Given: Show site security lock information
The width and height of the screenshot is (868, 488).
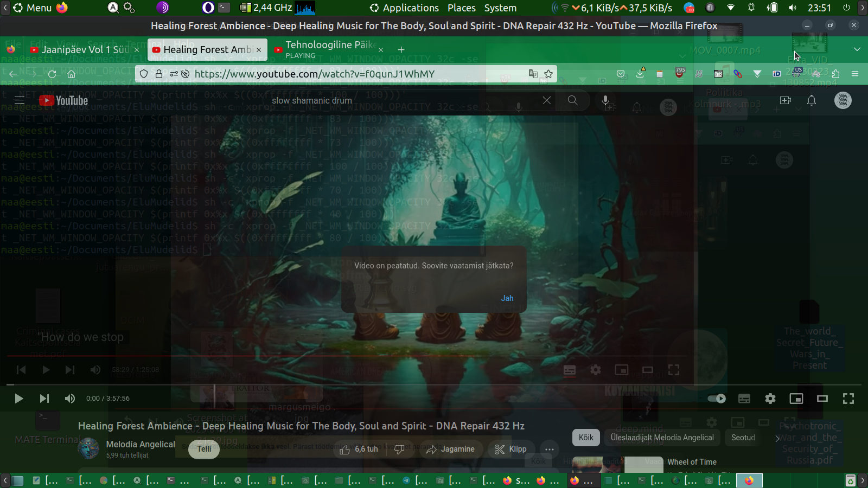Looking at the screenshot, I should tap(159, 74).
